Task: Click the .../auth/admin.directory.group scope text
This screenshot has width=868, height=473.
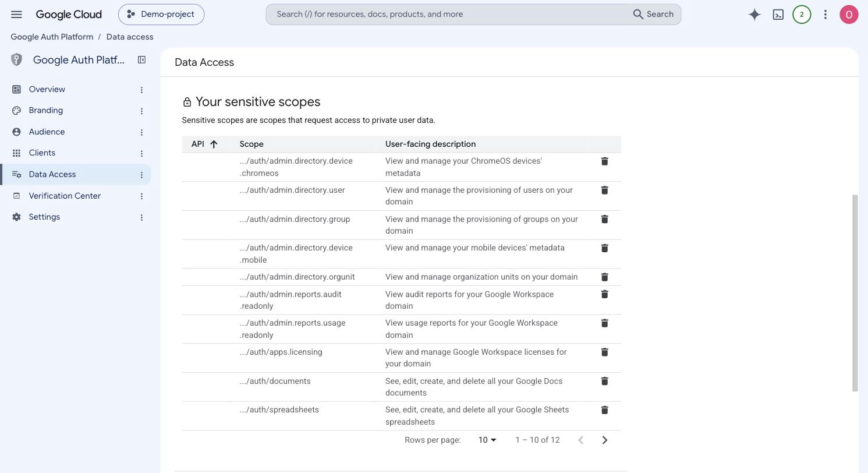Action: [x=295, y=219]
